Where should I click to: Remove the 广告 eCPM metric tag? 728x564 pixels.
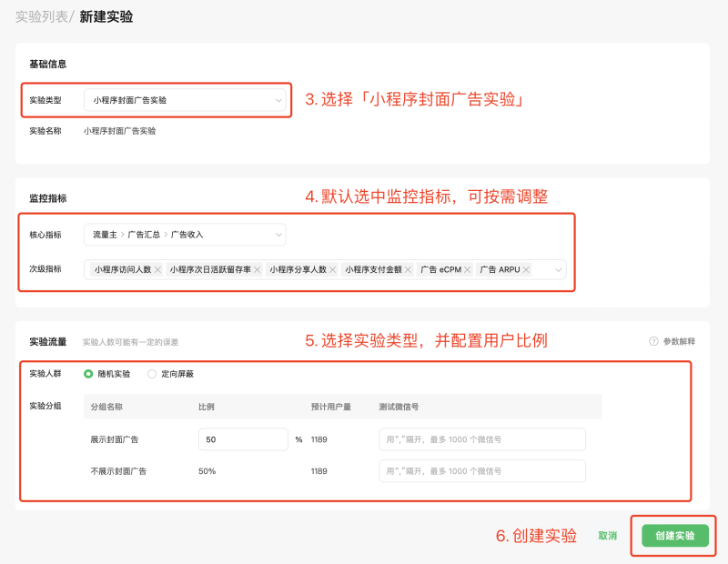pyautogui.click(x=470, y=269)
